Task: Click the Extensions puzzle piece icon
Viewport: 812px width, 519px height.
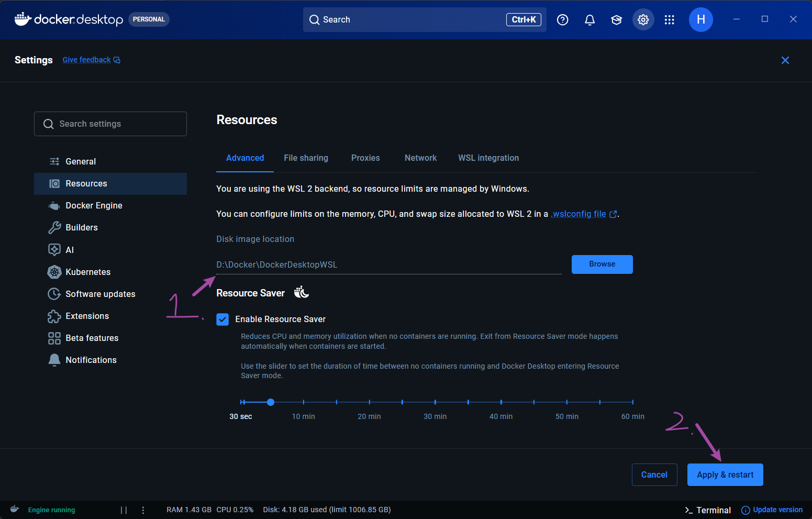Action: [54, 316]
